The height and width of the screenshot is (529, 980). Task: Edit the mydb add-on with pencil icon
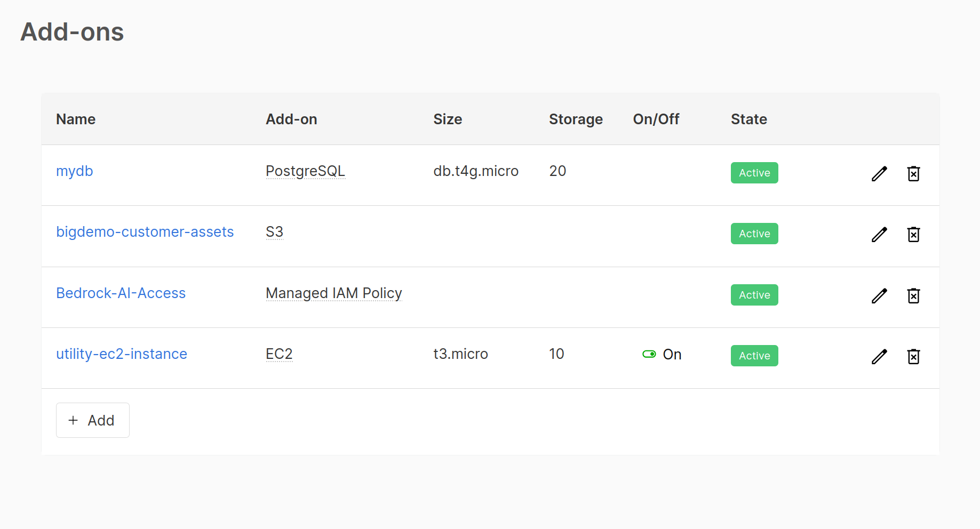click(x=879, y=173)
